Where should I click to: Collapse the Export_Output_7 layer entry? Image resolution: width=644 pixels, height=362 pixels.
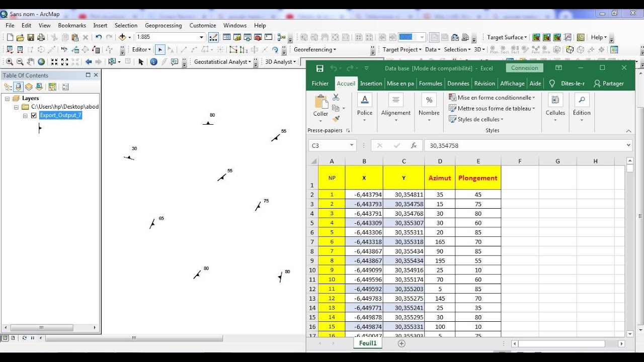[25, 116]
